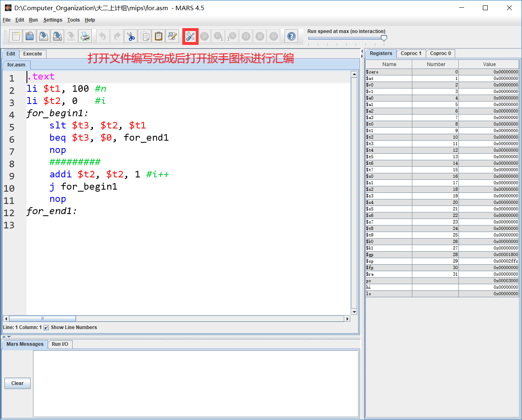Image resolution: width=522 pixels, height=420 pixels.
Task: Place cursor on the .text directive line
Action: [188, 77]
